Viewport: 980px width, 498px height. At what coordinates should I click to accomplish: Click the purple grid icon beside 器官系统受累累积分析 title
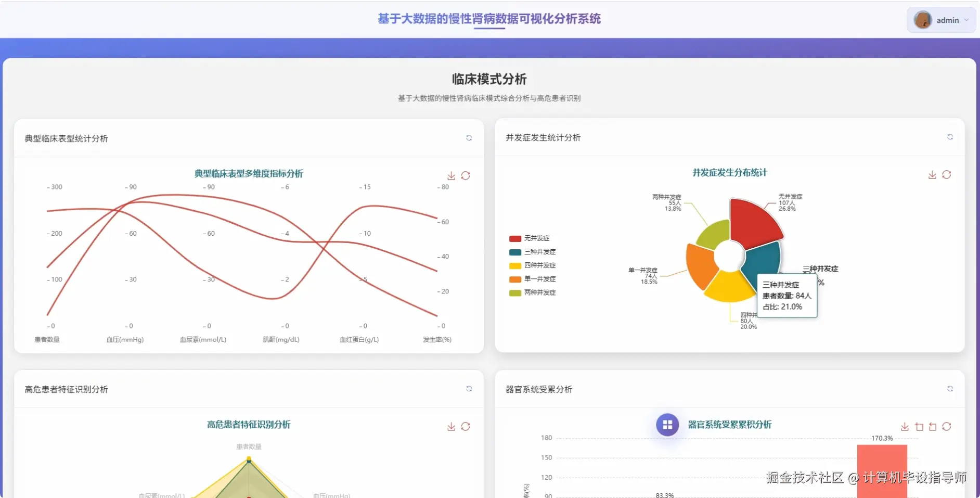(x=667, y=425)
